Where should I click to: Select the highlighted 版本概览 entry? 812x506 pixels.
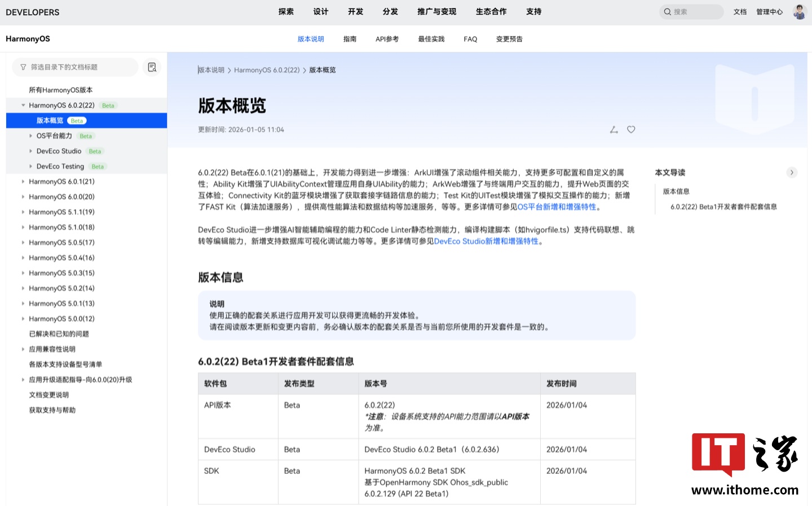coord(51,120)
